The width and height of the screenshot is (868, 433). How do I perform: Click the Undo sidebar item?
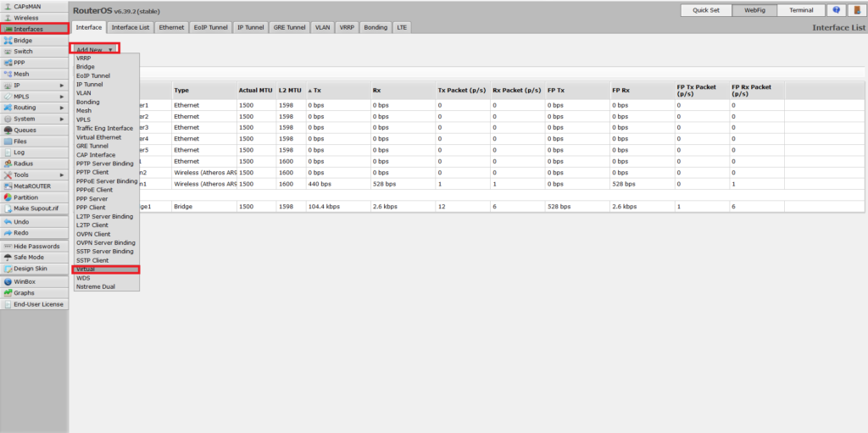pos(34,221)
